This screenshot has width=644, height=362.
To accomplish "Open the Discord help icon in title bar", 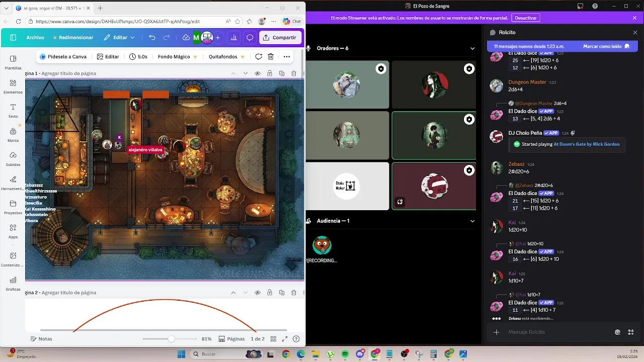I will click(x=595, y=6).
